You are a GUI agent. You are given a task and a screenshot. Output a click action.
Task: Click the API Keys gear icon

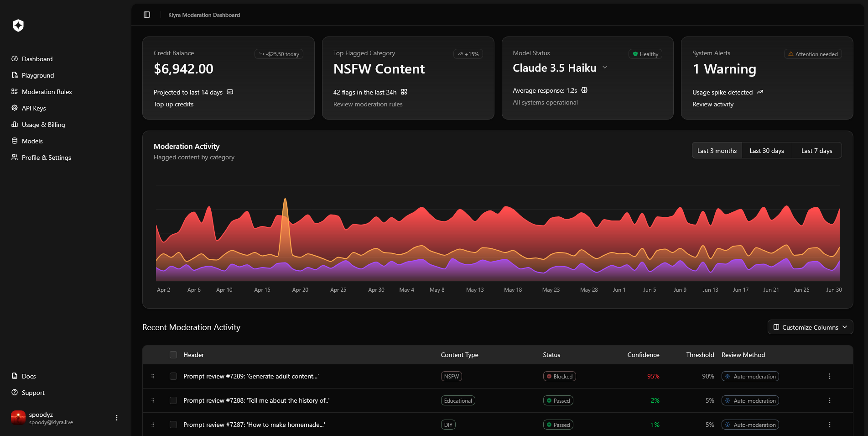coord(15,108)
